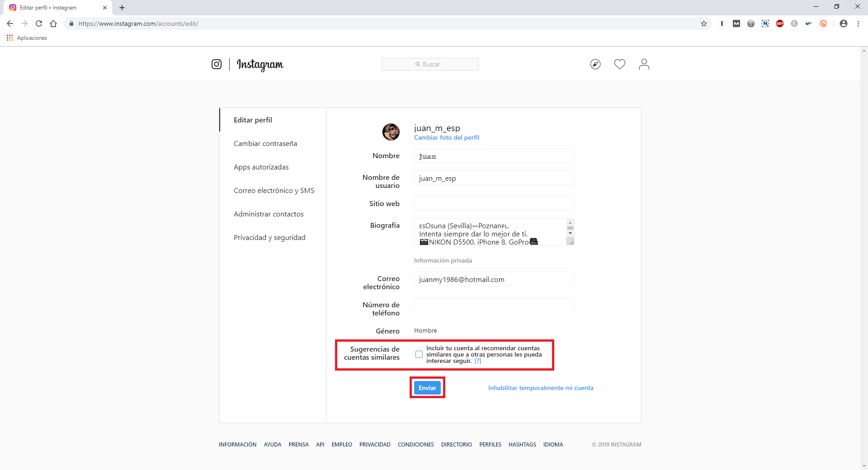Image resolution: width=868 pixels, height=470 pixels.
Task: Click the Instapaper 'I' extension icon
Action: (x=722, y=23)
